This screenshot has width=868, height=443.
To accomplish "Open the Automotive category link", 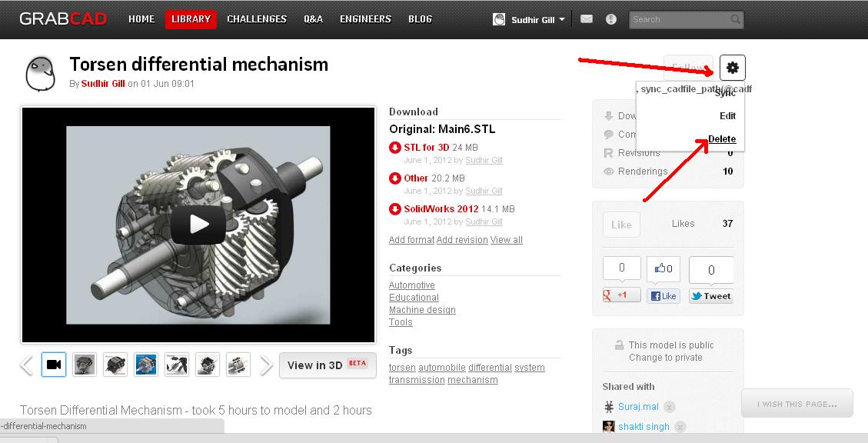I will pos(411,285).
